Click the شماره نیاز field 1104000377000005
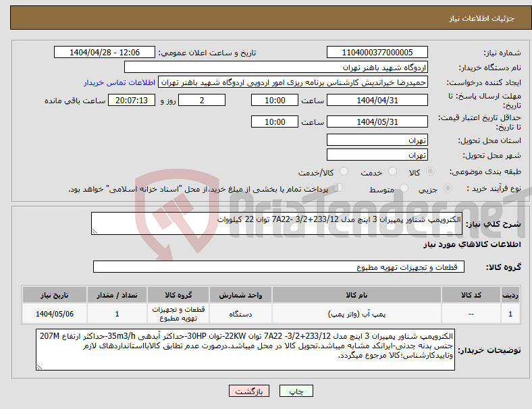 (x=377, y=52)
